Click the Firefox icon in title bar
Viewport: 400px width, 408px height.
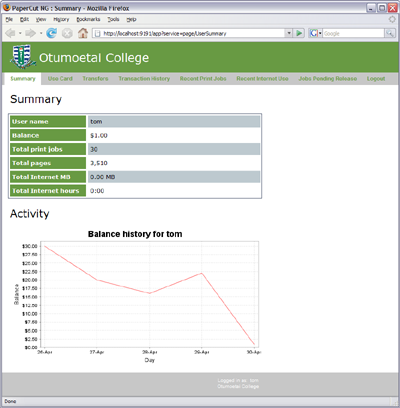click(7, 7)
